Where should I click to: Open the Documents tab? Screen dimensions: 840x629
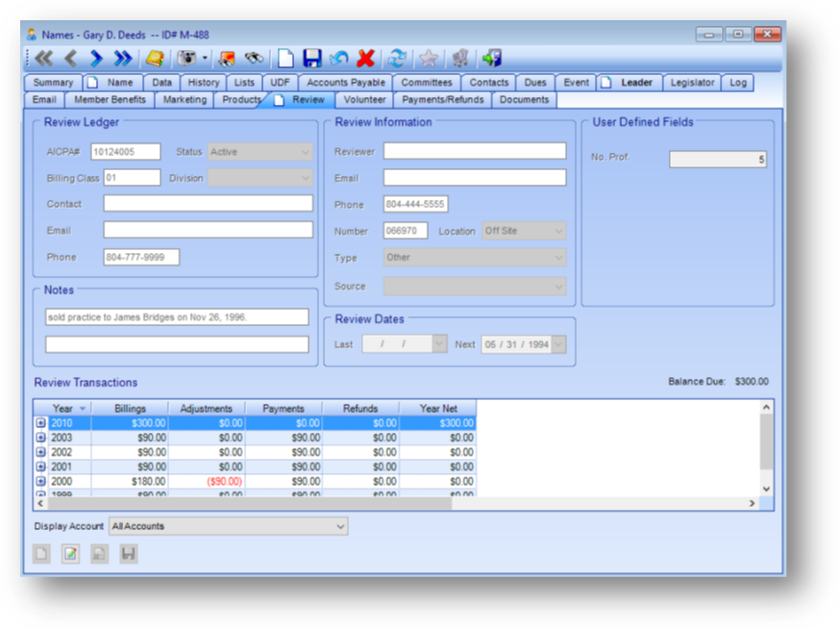pyautogui.click(x=524, y=100)
